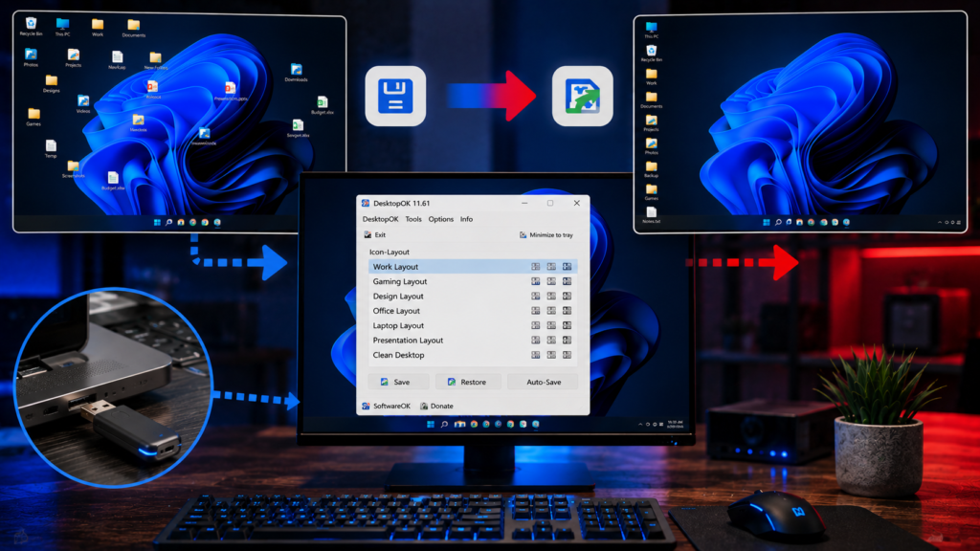Click Start on the left desktop taskbar
Screen dimensions: 980x551
click(x=157, y=222)
